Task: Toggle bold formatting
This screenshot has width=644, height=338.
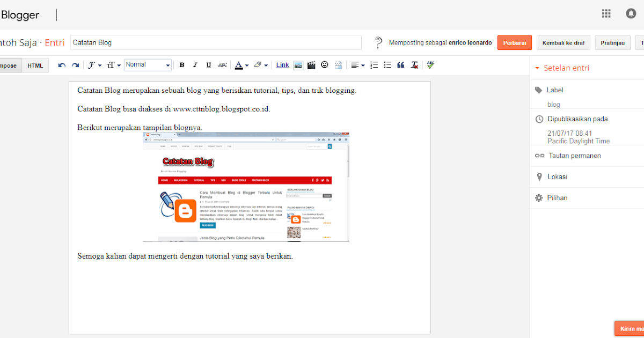Action: 182,65
